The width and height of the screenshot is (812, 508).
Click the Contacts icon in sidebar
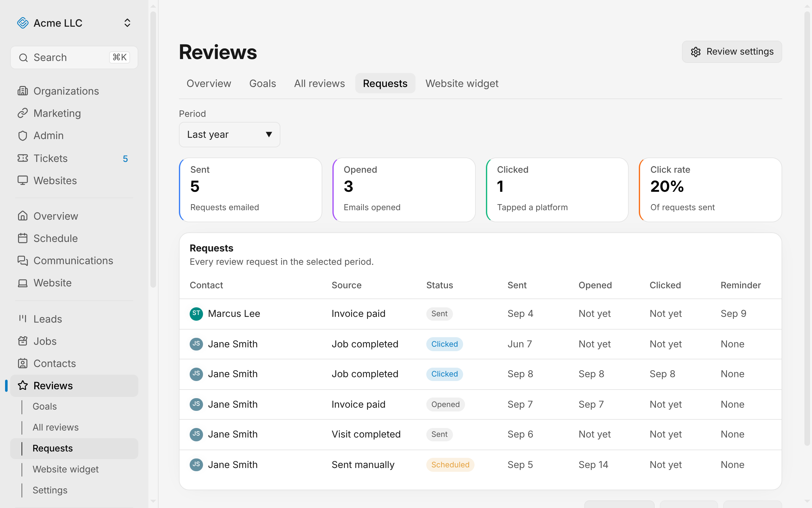pos(23,363)
